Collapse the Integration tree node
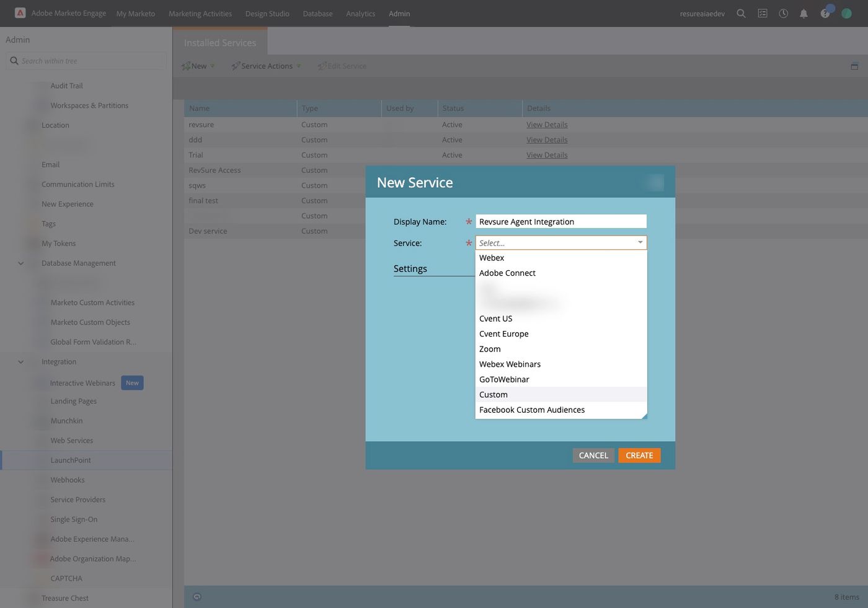 tap(20, 362)
